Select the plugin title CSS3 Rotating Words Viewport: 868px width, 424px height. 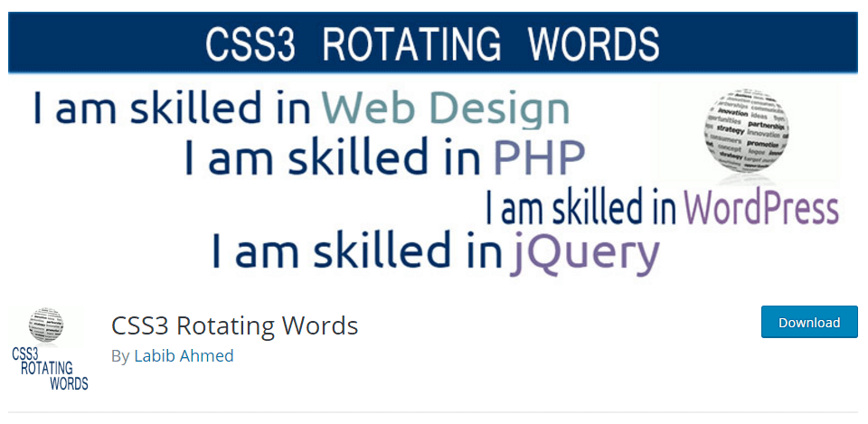click(x=235, y=326)
